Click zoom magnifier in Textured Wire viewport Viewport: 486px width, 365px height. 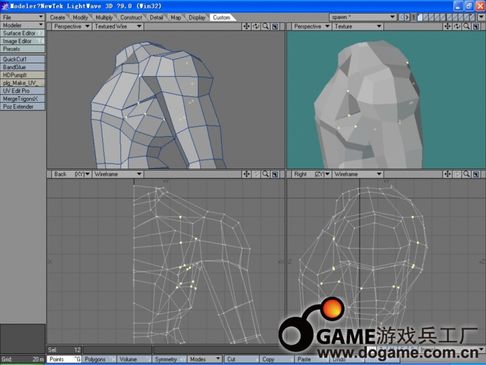(266, 26)
